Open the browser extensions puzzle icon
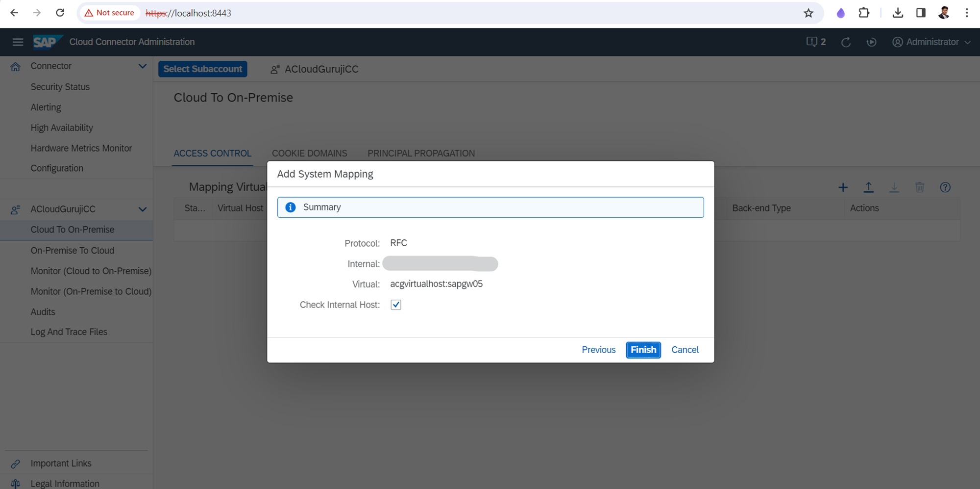Image resolution: width=980 pixels, height=489 pixels. pos(864,13)
